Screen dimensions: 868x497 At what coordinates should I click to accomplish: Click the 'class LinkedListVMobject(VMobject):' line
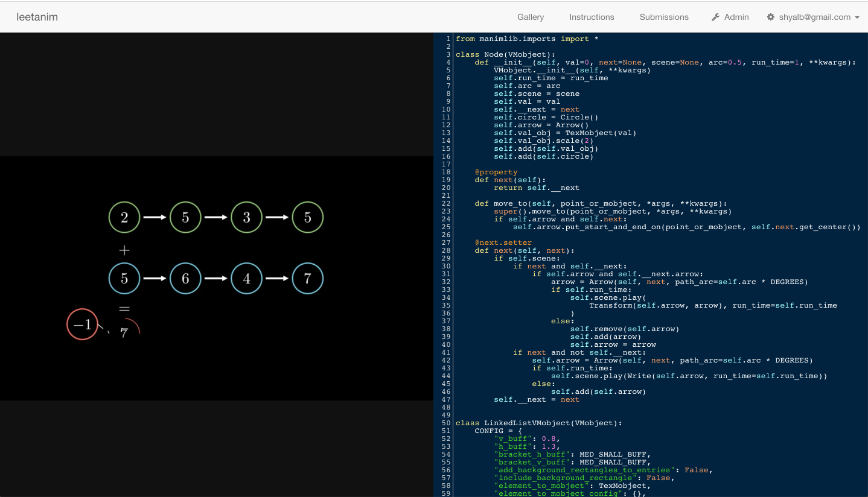(538, 423)
